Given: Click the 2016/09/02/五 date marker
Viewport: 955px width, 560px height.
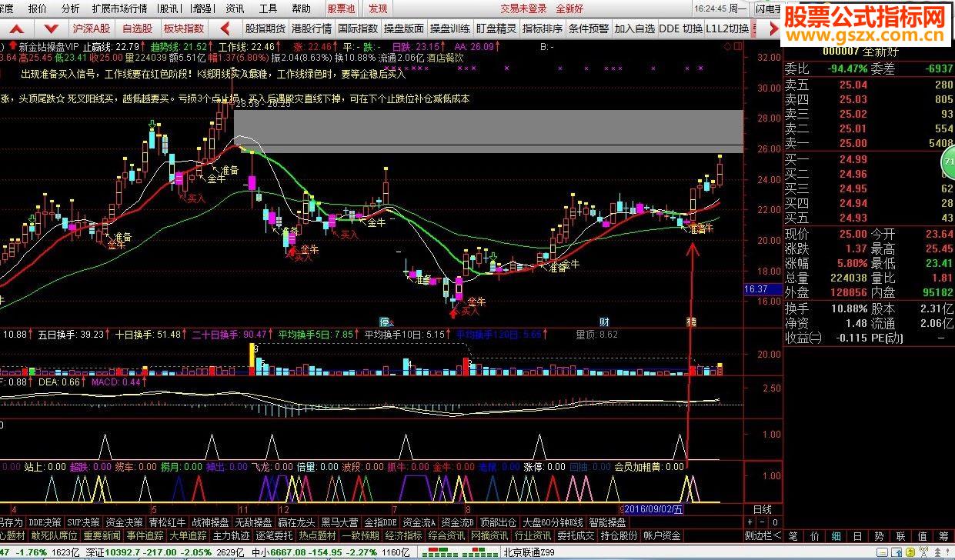Looking at the screenshot, I should click(654, 509).
